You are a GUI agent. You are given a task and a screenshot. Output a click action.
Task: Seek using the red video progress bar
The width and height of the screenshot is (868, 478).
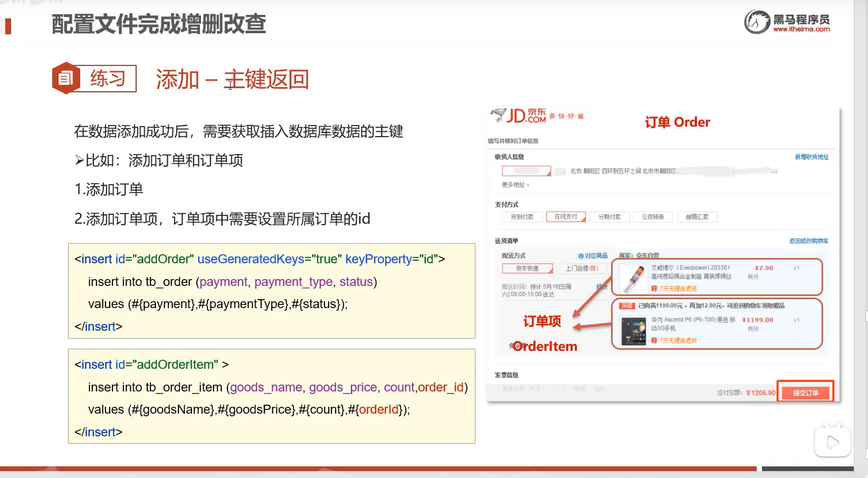point(378,469)
